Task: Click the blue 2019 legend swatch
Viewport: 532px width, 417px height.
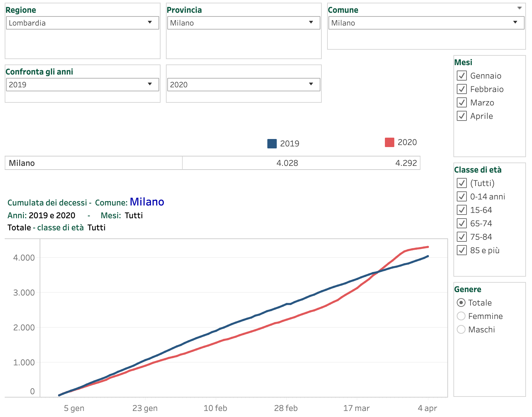Action: (x=272, y=144)
